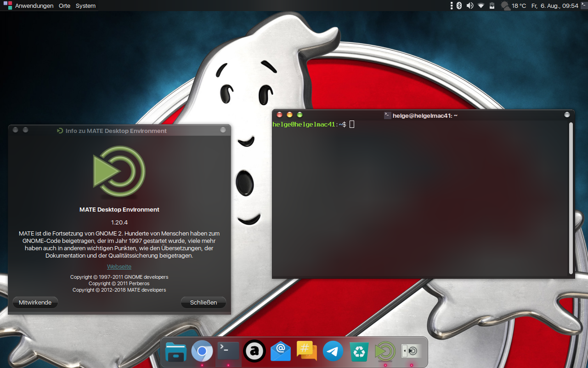The height and width of the screenshot is (368, 588).
Task: Open the recycle bin in dock
Action: [359, 352]
